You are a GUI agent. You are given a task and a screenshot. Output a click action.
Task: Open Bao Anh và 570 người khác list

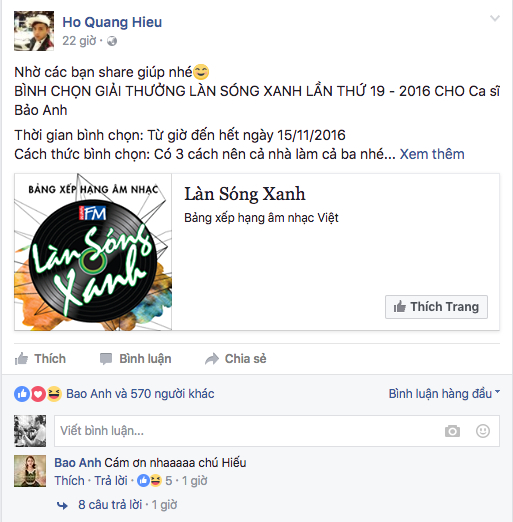(x=140, y=394)
